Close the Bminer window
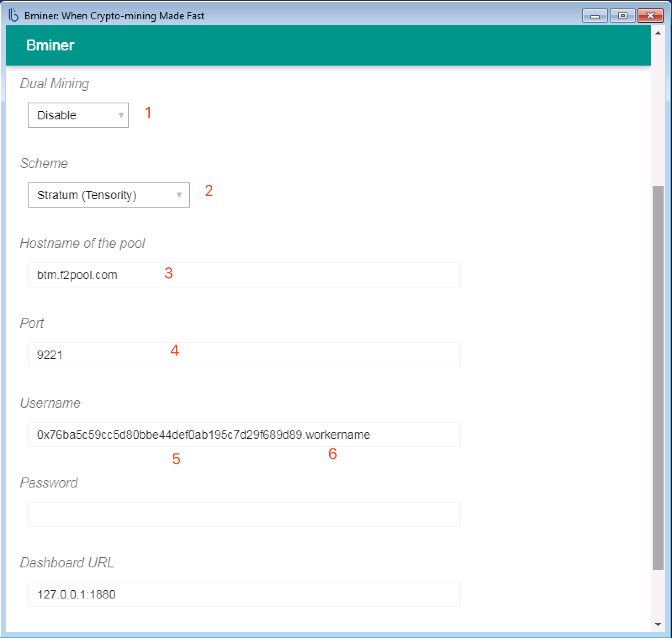The width and height of the screenshot is (672, 638). (x=651, y=16)
